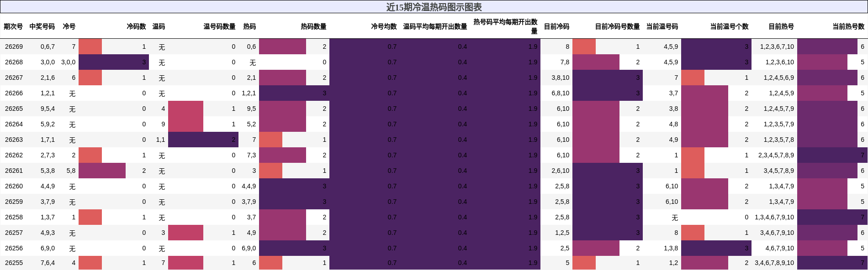This screenshot has width=868, height=270.
Task: Click period number 26258
Action: (14, 217)
